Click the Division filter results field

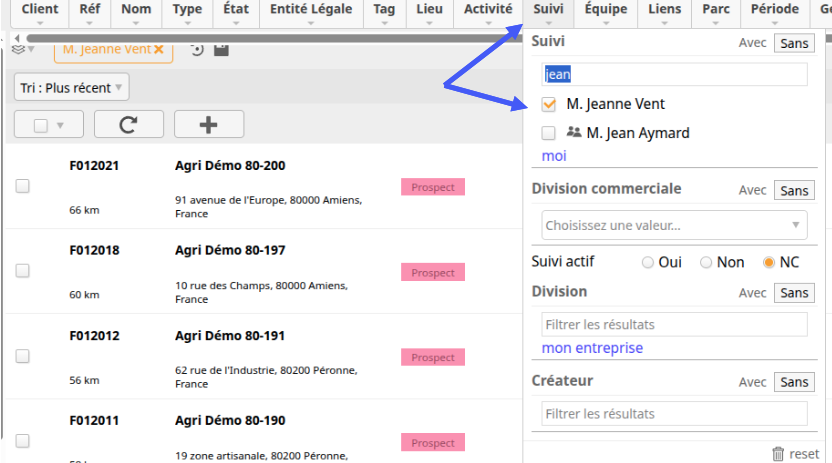tap(674, 325)
